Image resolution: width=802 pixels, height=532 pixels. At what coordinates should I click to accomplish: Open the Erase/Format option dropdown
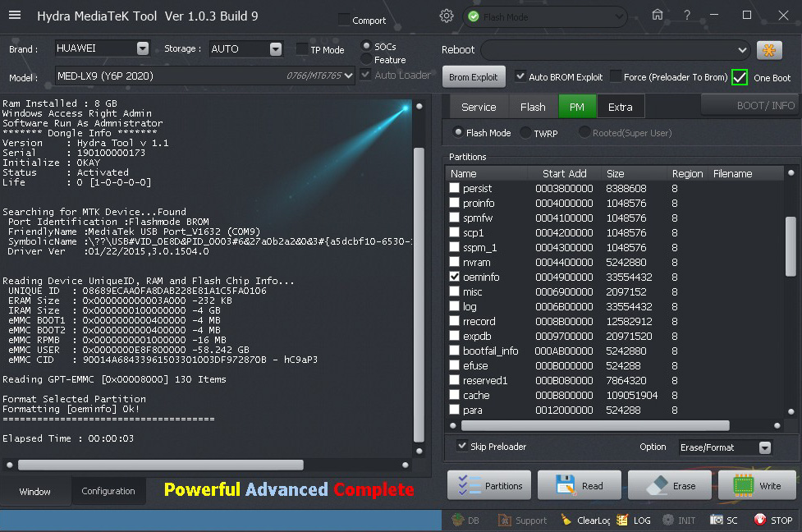pyautogui.click(x=764, y=447)
